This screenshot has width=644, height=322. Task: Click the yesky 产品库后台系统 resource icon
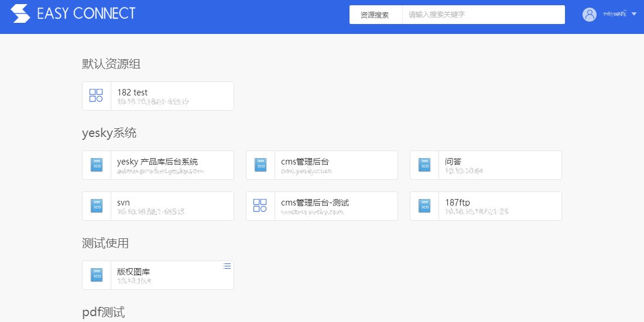97,165
